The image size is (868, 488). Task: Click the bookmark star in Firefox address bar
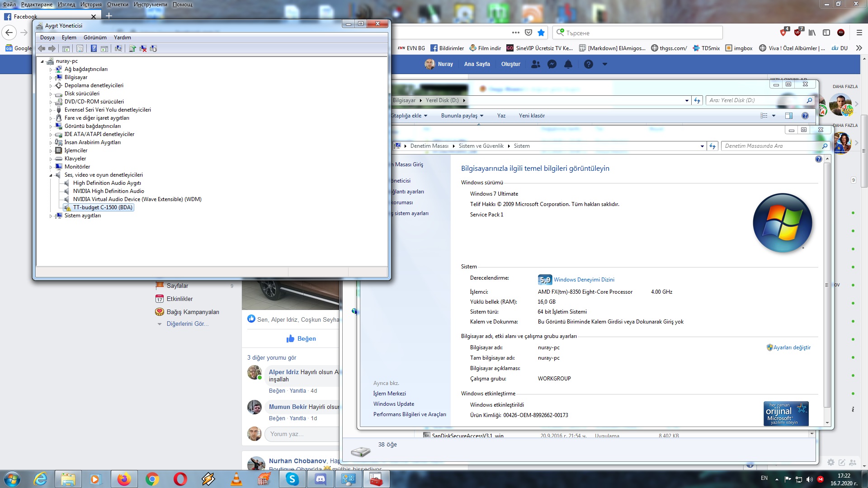[x=541, y=33]
